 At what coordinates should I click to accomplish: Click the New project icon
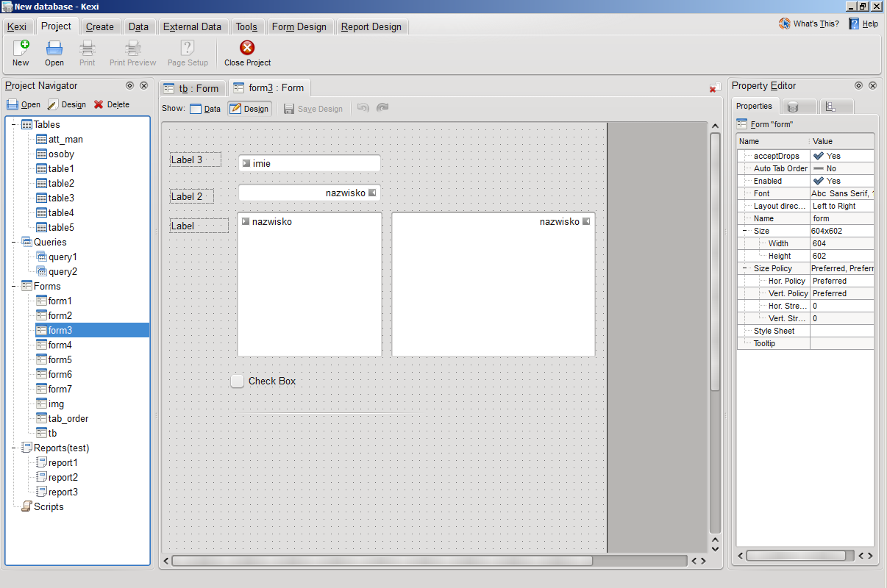click(21, 49)
